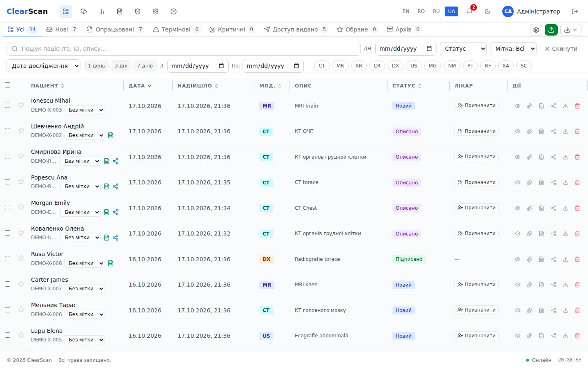Assign a doctor to the Carter James study
This screenshot has height=368, width=588.
click(477, 285)
